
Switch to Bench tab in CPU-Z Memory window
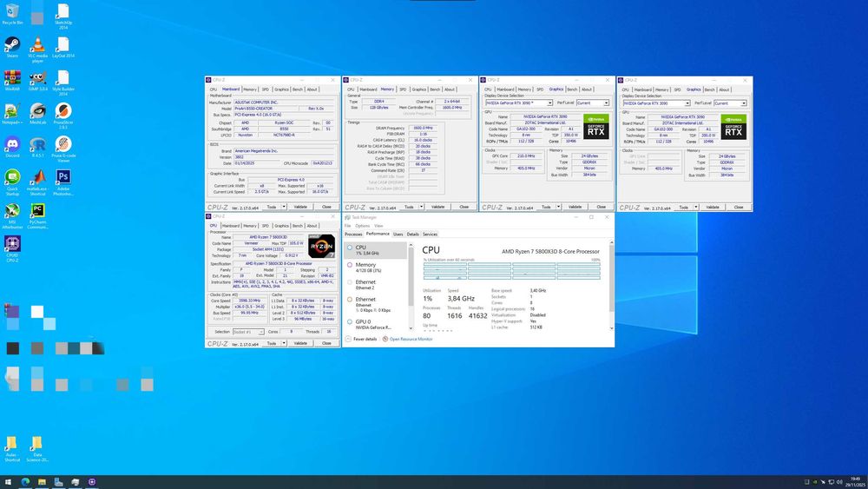point(435,89)
